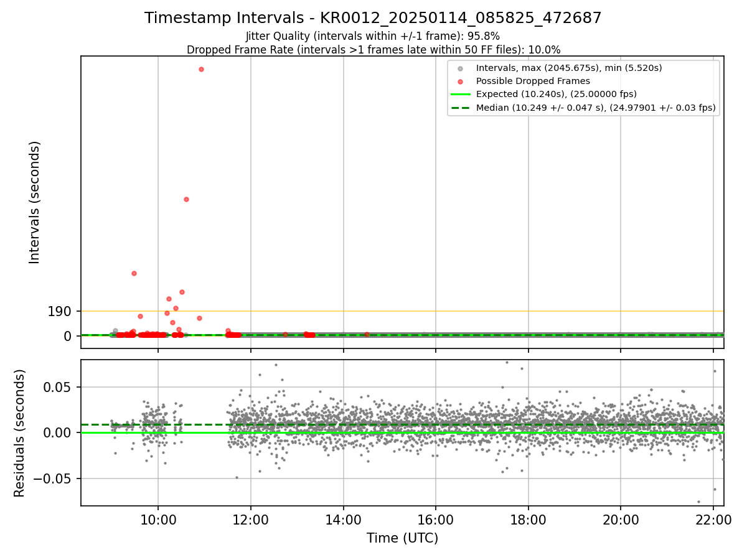Click the '20:00' time tick label
Image resolution: width=747 pixels, height=560 pixels.
click(x=621, y=520)
